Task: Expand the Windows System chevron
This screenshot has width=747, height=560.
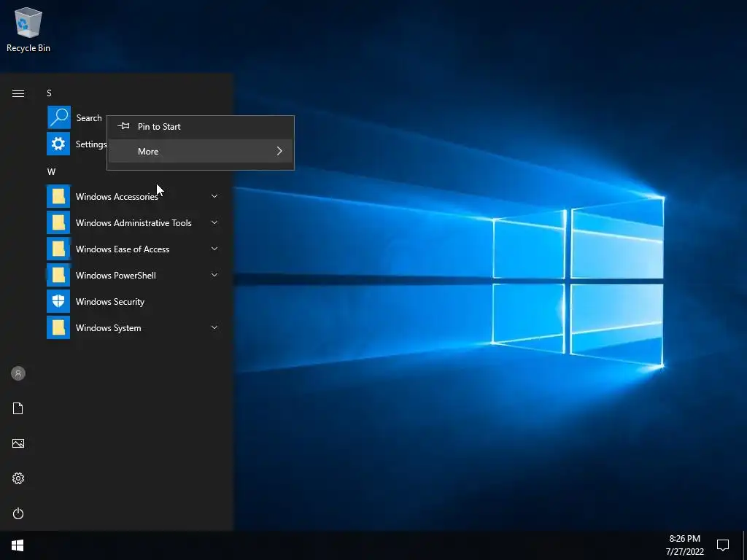Action: pos(214,327)
